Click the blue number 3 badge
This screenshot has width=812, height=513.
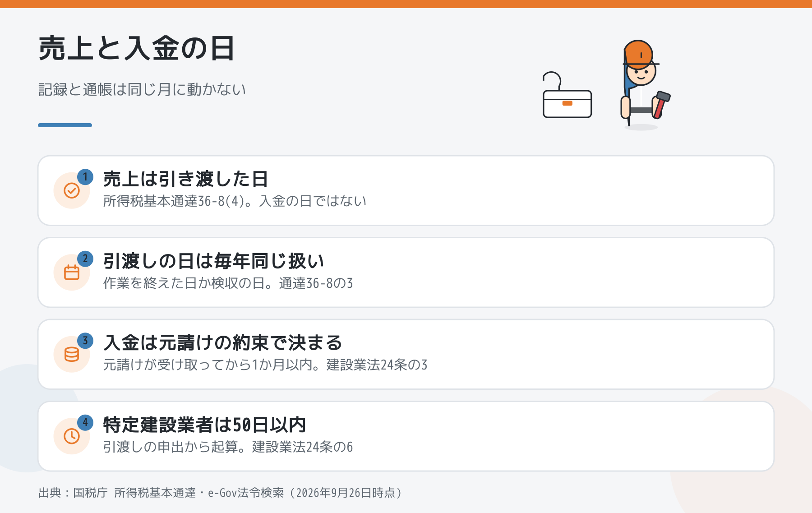coord(85,341)
